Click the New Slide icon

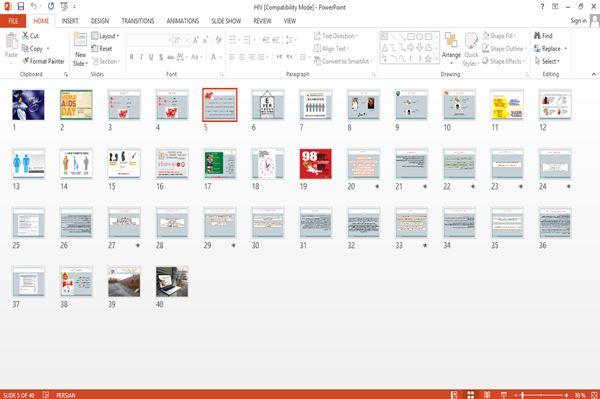click(80, 40)
